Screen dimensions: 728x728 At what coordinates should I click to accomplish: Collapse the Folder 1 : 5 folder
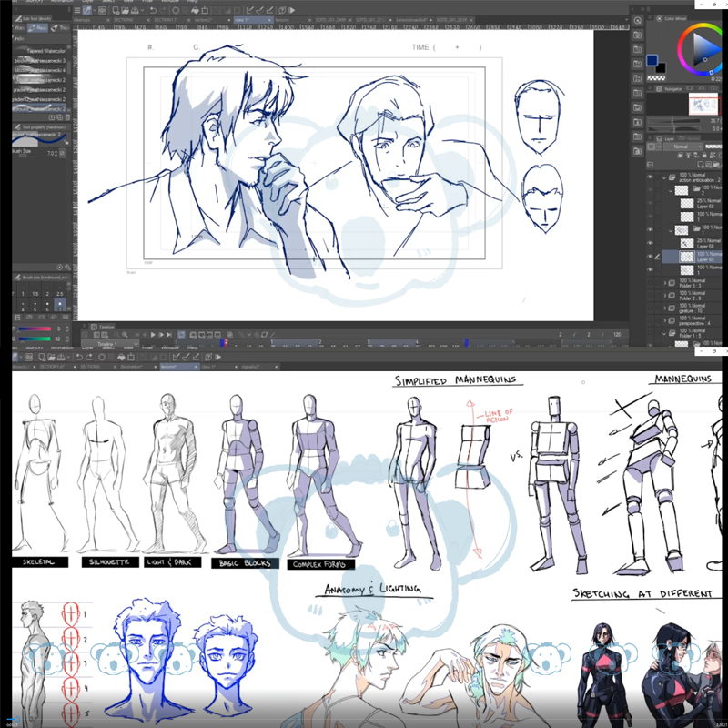(x=665, y=333)
